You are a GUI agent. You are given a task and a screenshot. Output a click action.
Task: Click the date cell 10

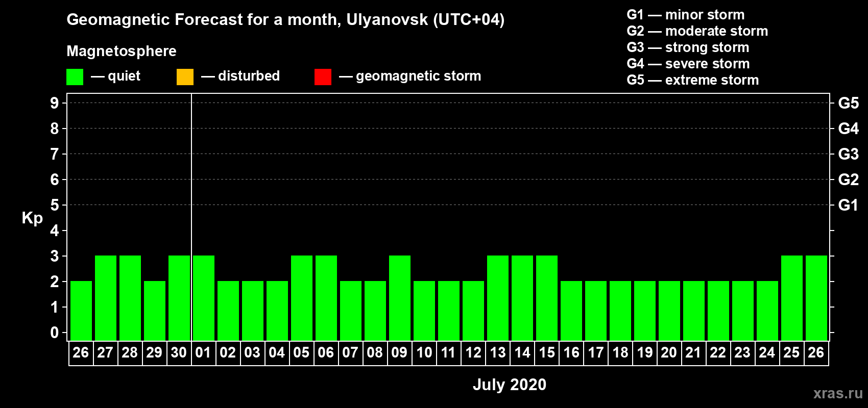click(424, 353)
